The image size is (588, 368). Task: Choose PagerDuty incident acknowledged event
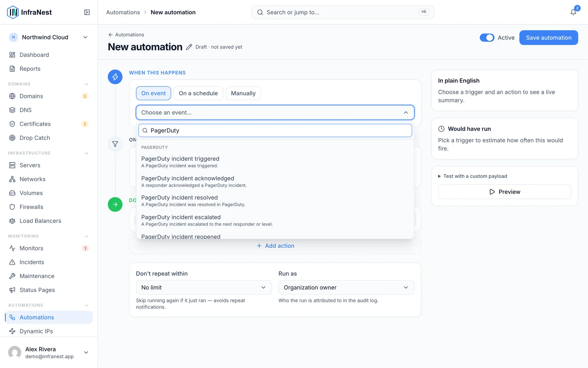(x=275, y=181)
